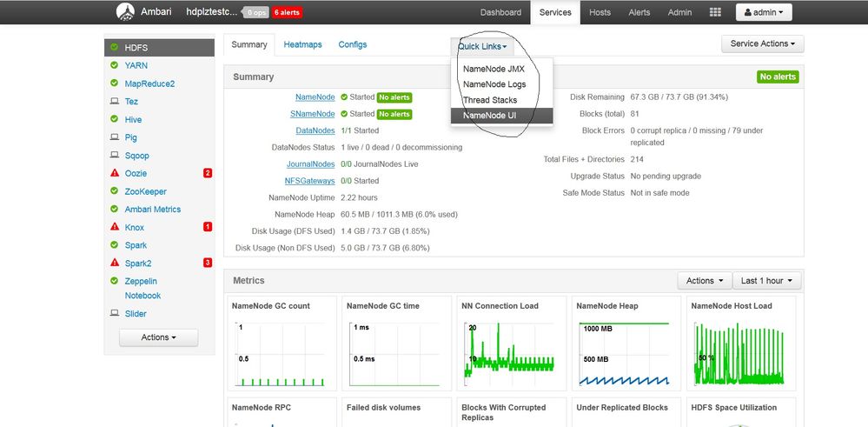Click SNameNode started check icon
The height and width of the screenshot is (427, 868).
pos(344,114)
